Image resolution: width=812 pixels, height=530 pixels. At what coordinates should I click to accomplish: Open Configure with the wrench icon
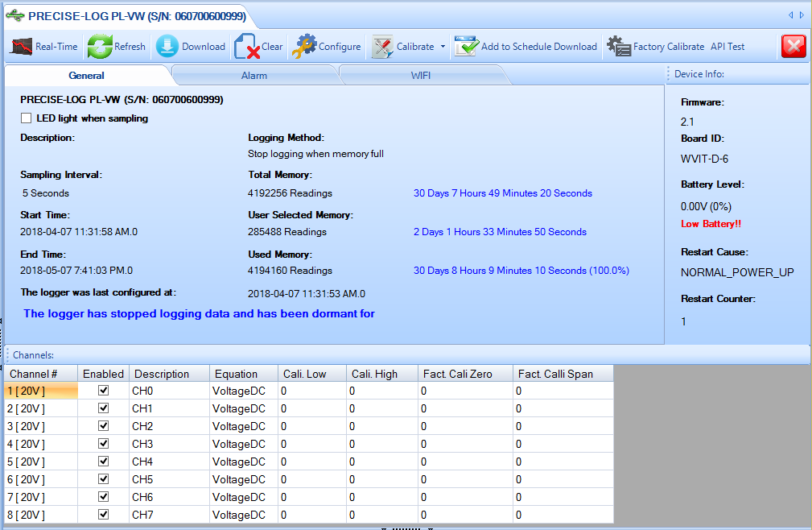[304, 47]
